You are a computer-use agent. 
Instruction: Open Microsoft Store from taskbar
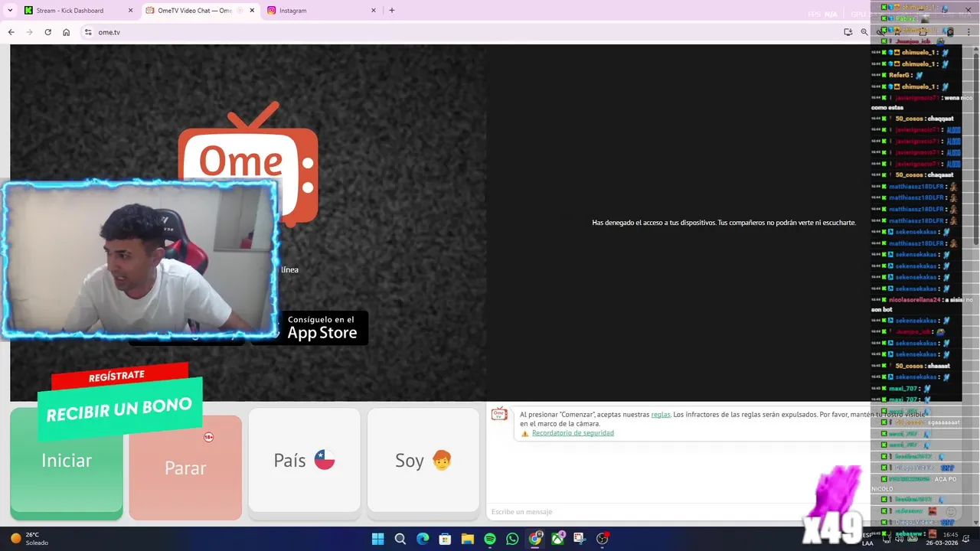pyautogui.click(x=445, y=539)
